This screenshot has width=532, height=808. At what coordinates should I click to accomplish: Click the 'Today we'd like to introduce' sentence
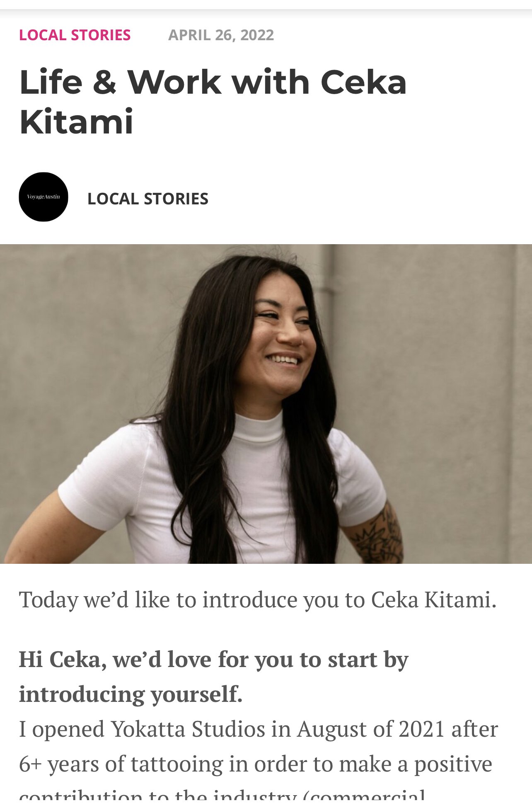coord(257,599)
